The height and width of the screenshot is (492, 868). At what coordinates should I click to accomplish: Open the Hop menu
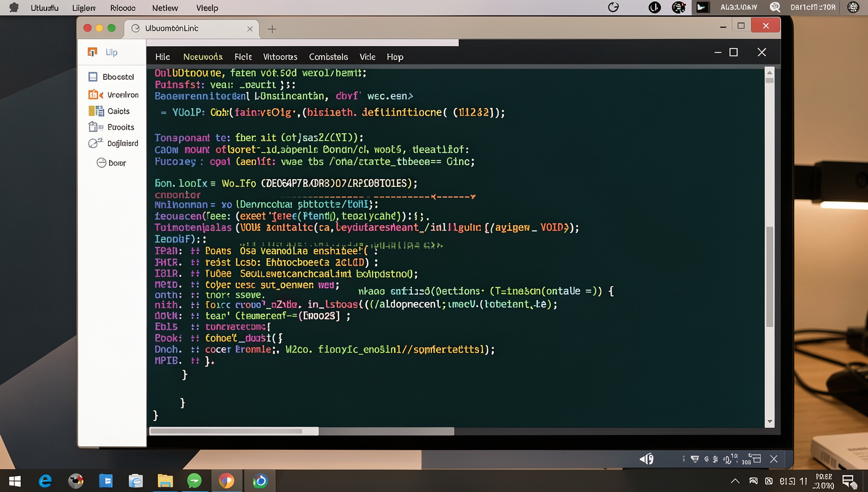[x=395, y=57]
